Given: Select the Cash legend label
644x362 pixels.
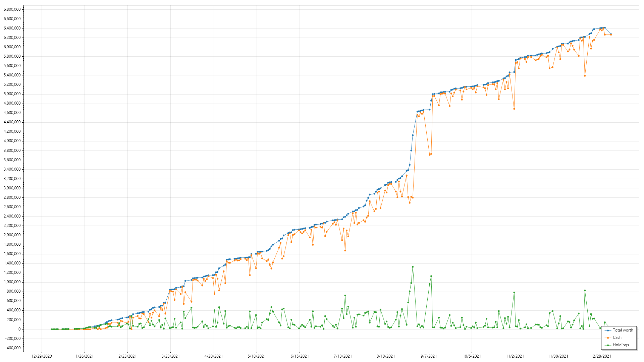Looking at the screenshot, I should click(617, 338).
